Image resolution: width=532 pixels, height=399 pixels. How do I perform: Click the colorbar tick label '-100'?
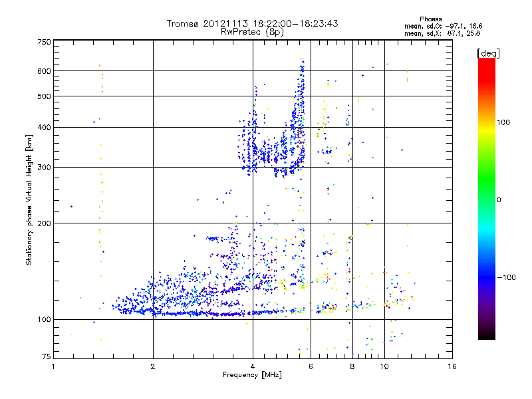tap(506, 277)
